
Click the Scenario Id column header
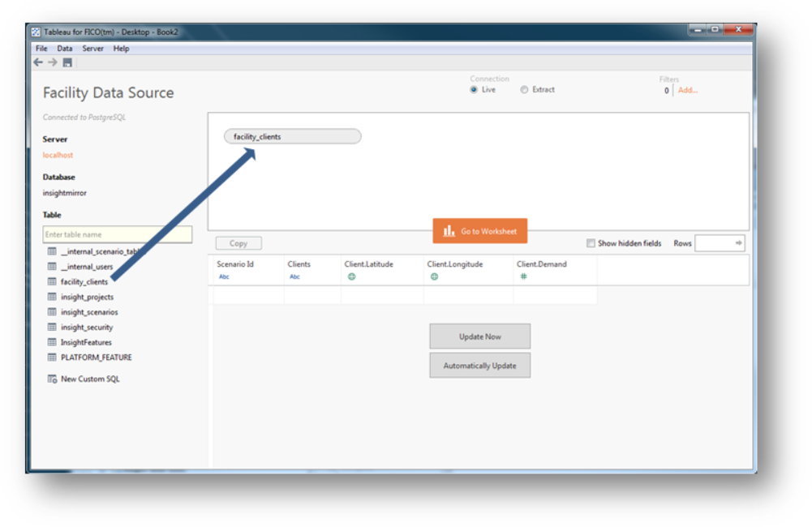click(235, 264)
